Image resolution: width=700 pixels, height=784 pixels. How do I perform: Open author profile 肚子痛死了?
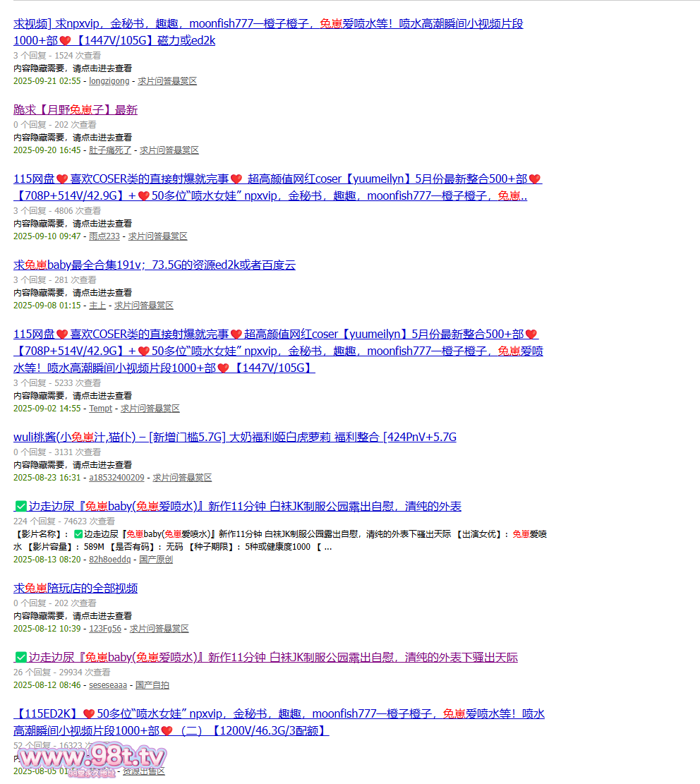pyautogui.click(x=110, y=150)
